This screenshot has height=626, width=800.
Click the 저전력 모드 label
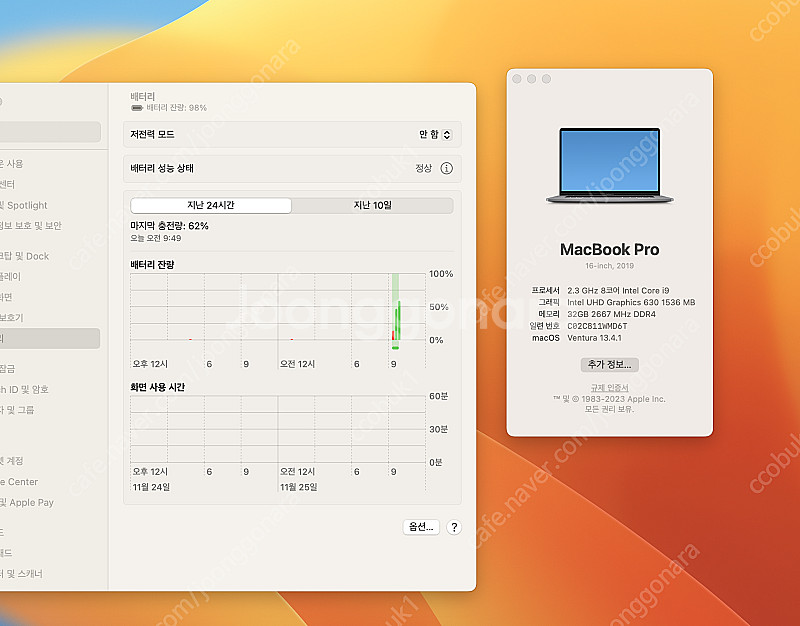pos(152,134)
